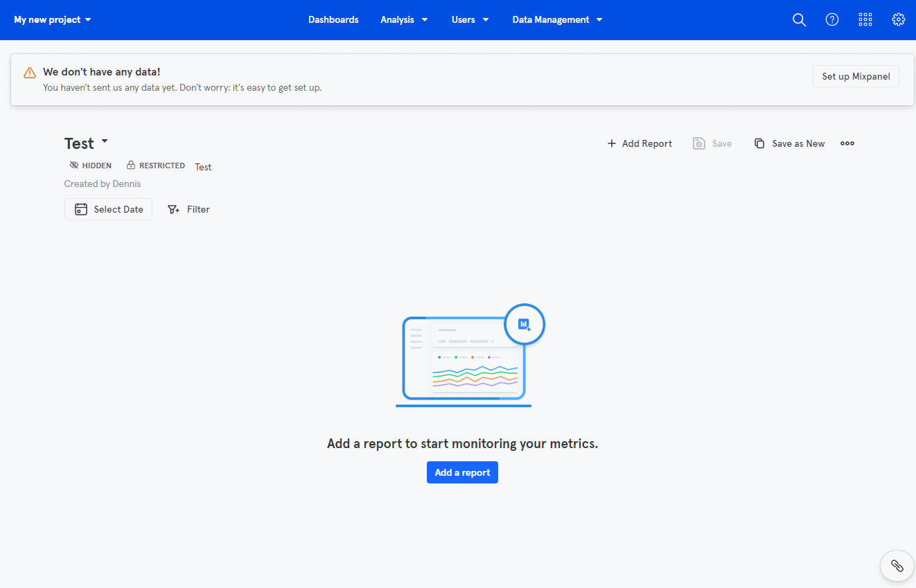Click Filter to add a dashboard filter
916x588 pixels.
click(x=189, y=209)
